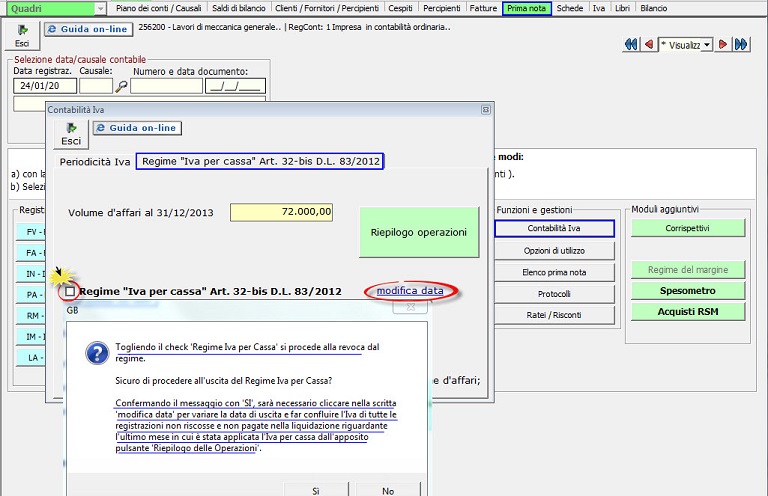The height and width of the screenshot is (496, 768).
Task: Open the Percipienti tab
Action: coord(442,8)
